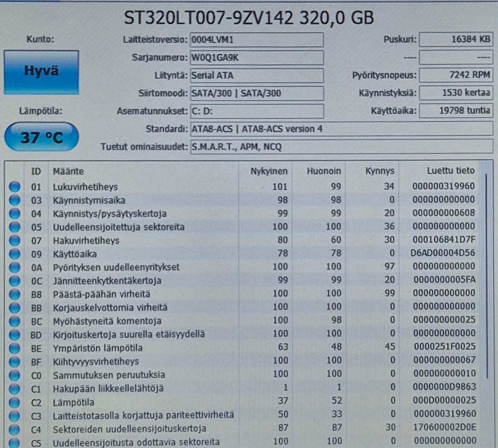Click raw value 000D00000025
This screenshot has height=448, width=498.
(444, 400)
